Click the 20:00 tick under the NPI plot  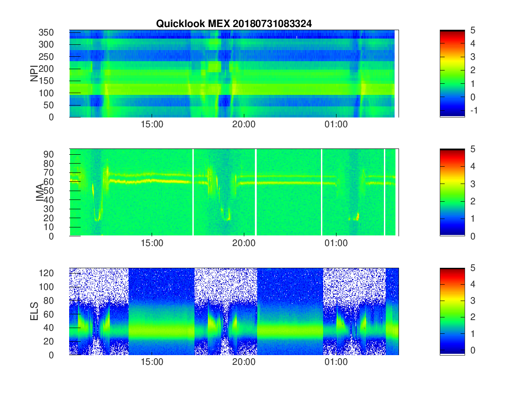(244, 124)
